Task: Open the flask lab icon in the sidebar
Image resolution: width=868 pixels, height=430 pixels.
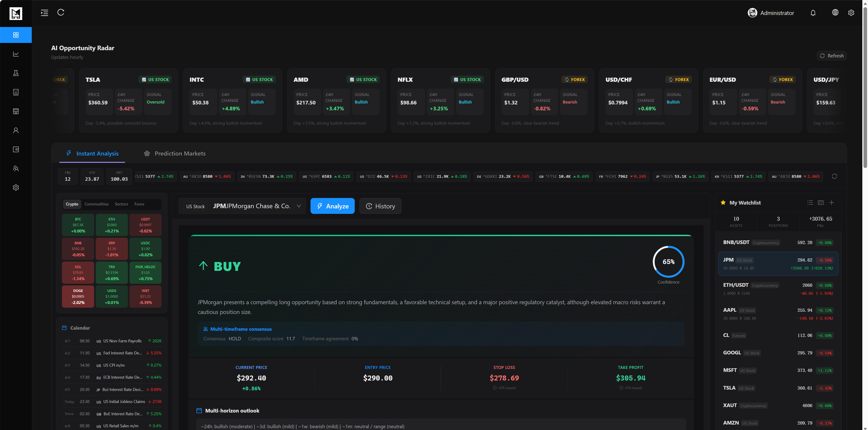Action: (x=16, y=73)
